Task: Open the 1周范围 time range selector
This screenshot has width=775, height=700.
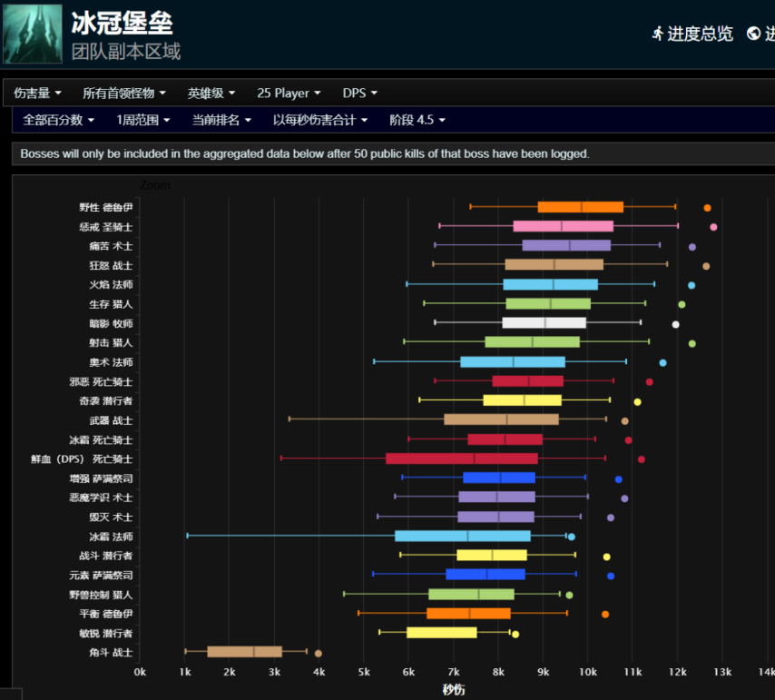Action: point(143,119)
